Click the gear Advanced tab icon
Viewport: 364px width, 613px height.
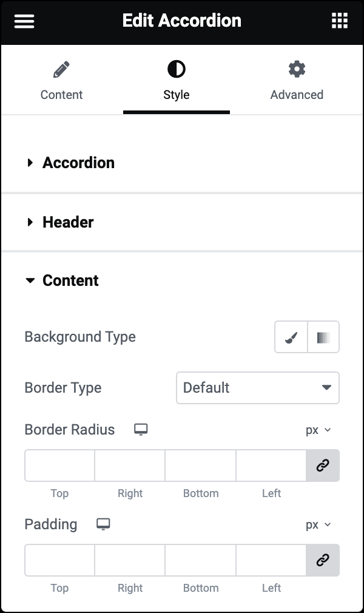297,69
